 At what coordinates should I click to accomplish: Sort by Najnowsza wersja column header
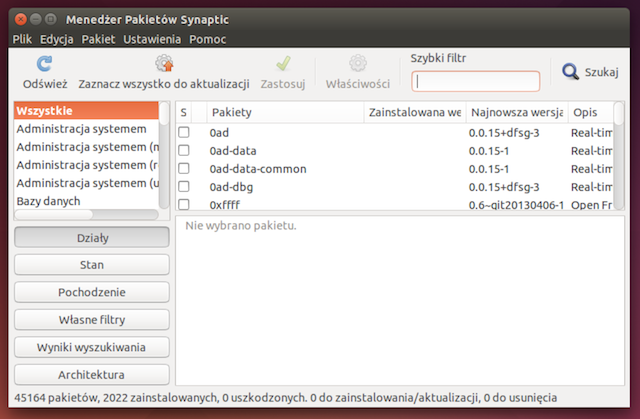coord(517,112)
